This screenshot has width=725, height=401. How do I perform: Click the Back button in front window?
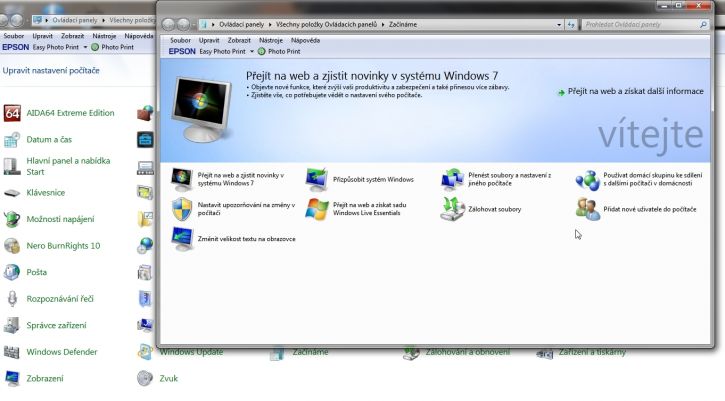click(168, 25)
